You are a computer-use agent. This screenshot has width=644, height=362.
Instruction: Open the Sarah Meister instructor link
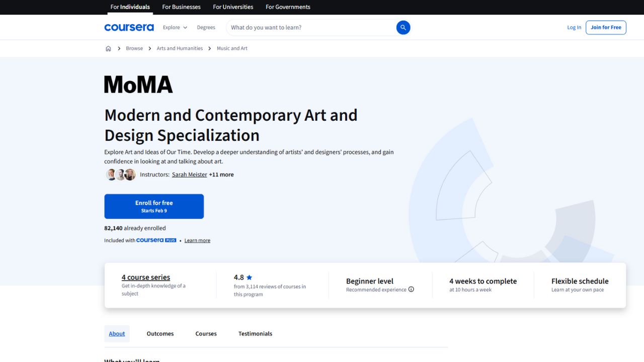coord(189,174)
